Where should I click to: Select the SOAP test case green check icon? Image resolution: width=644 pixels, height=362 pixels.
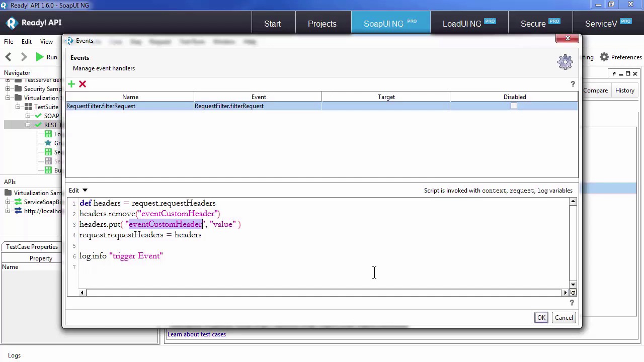click(x=38, y=116)
